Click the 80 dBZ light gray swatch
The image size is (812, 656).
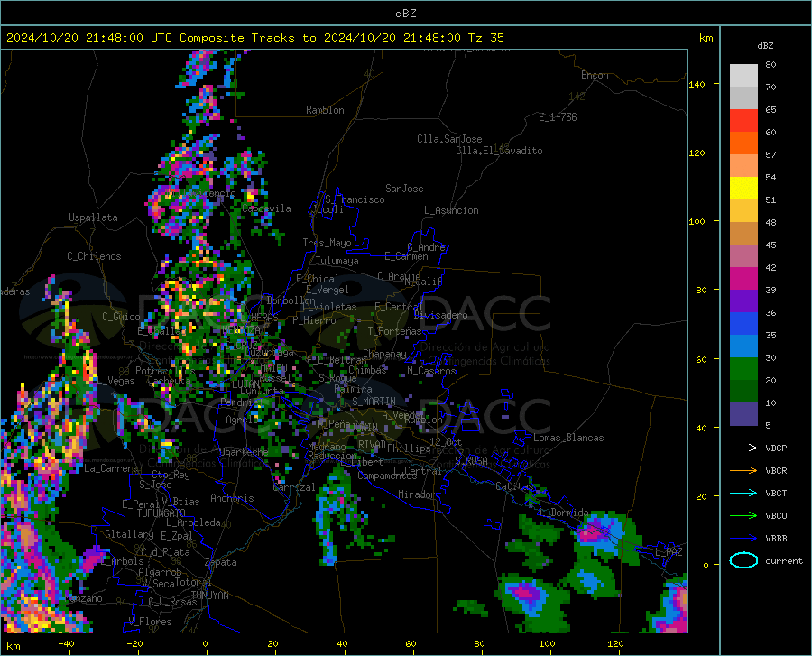coord(743,76)
